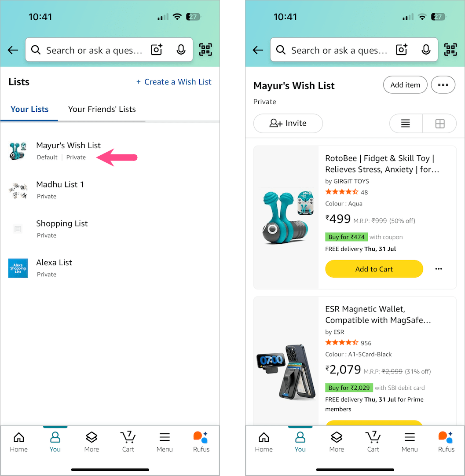465x476 pixels.
Task: Tap Create a Wish List link
Action: pos(174,82)
